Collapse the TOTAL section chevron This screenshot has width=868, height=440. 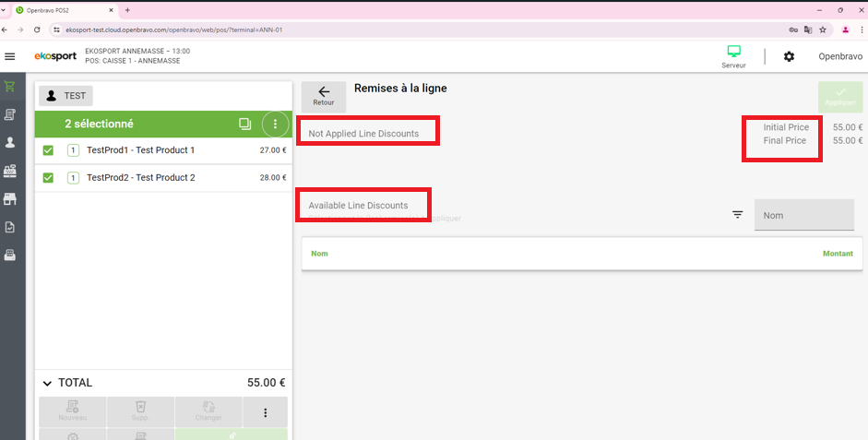(47, 383)
